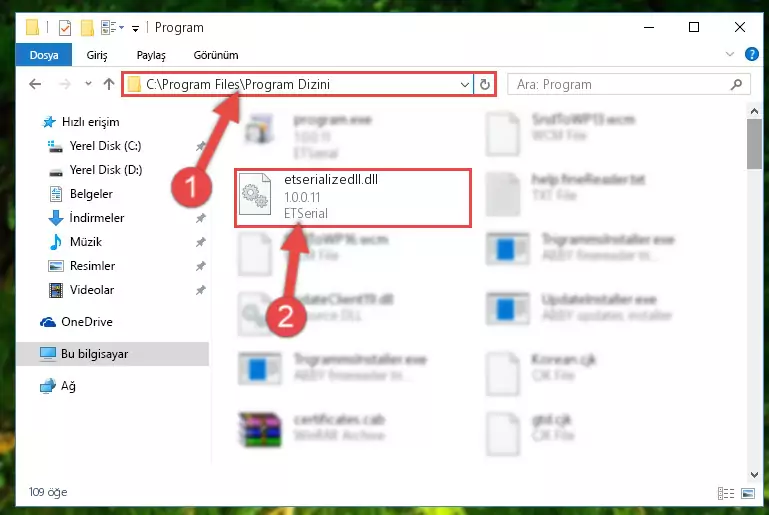769x515 pixels.
Task: Click the Properties quick access icon
Action: (65, 27)
